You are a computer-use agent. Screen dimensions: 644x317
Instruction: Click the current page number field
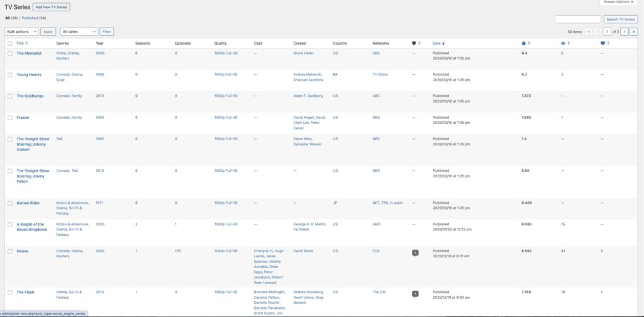[607, 31]
